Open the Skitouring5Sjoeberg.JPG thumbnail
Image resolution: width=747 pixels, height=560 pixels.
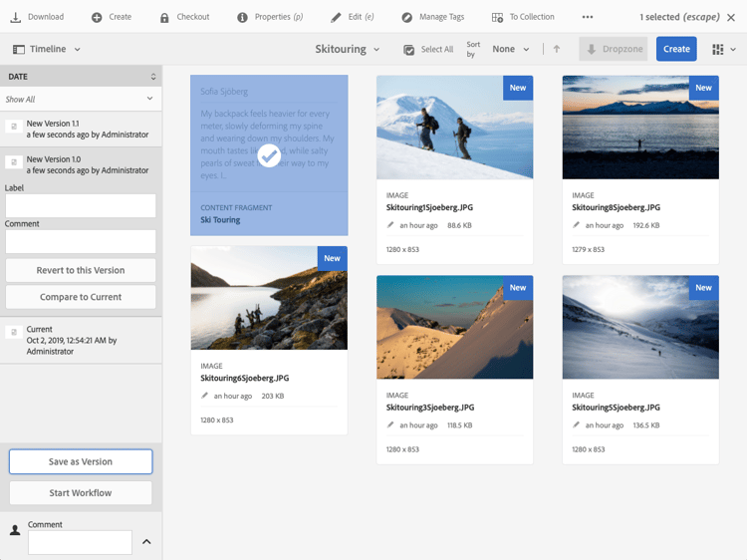coord(640,328)
